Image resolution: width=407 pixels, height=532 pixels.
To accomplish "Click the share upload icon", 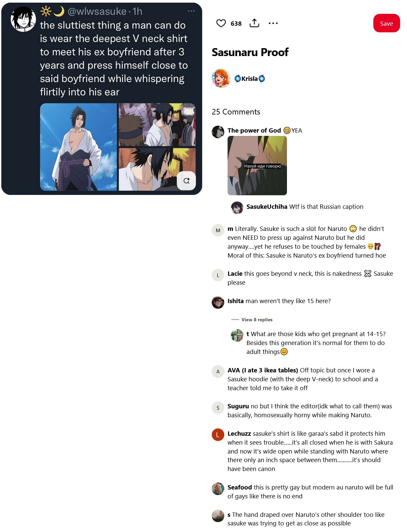I will click(x=254, y=23).
